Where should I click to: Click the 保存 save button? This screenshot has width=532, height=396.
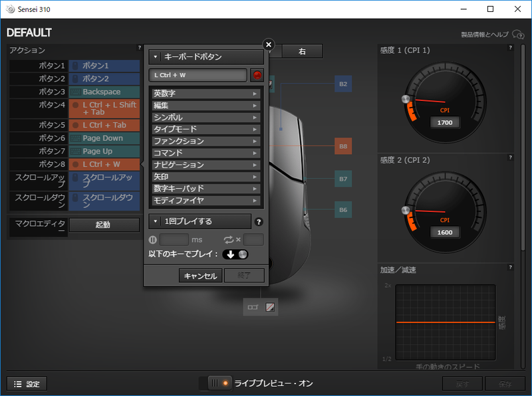click(x=505, y=384)
